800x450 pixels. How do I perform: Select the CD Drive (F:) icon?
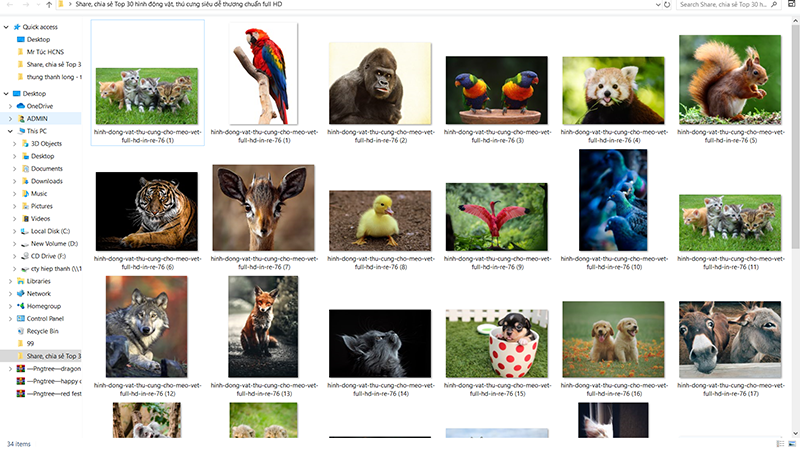coord(25,256)
